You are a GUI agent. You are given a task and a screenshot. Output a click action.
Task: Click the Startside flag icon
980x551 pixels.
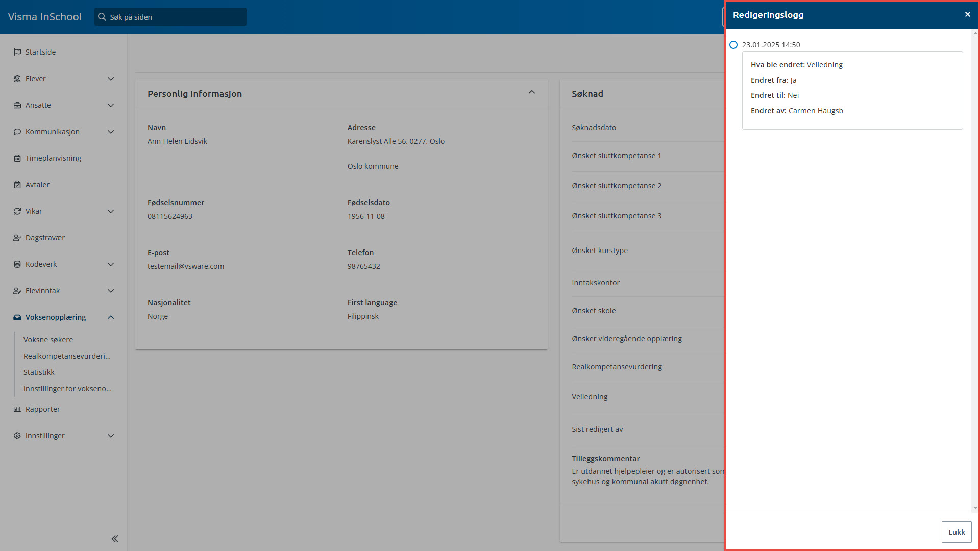pyautogui.click(x=17, y=52)
